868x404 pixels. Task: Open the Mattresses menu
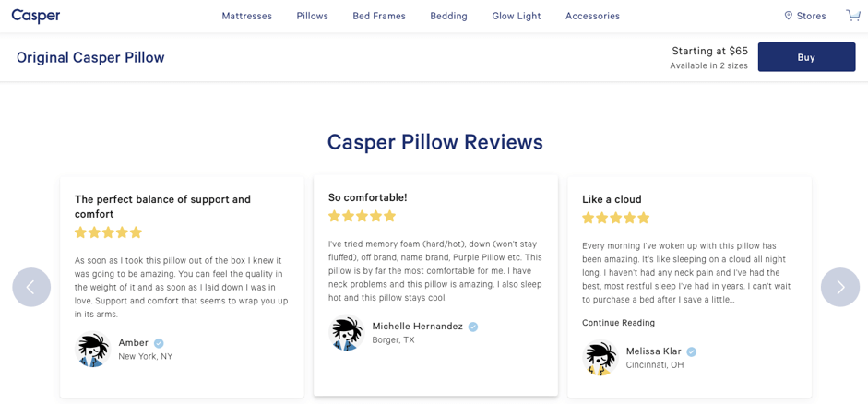click(x=246, y=16)
